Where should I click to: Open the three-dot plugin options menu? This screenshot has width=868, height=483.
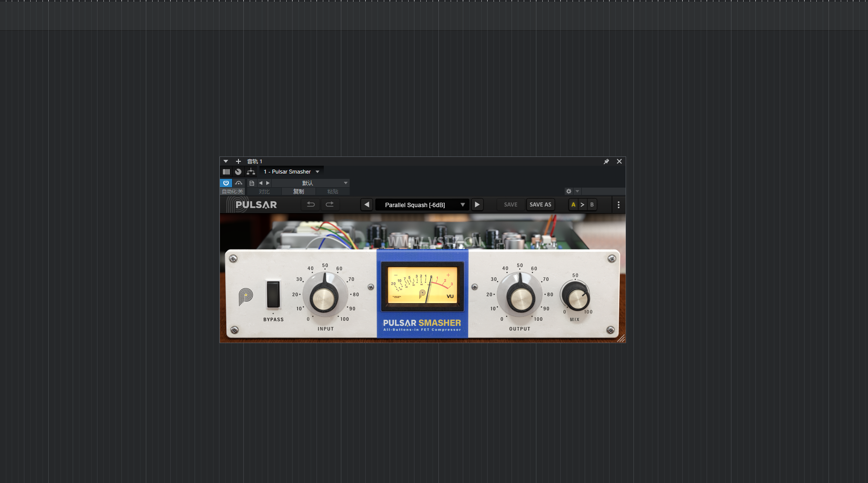(619, 205)
